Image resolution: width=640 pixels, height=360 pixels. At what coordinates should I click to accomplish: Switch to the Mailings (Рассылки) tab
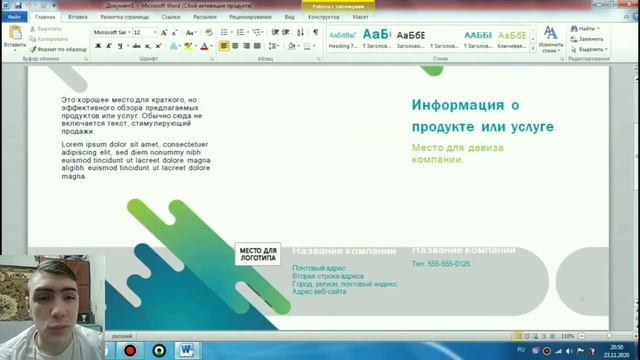(204, 17)
